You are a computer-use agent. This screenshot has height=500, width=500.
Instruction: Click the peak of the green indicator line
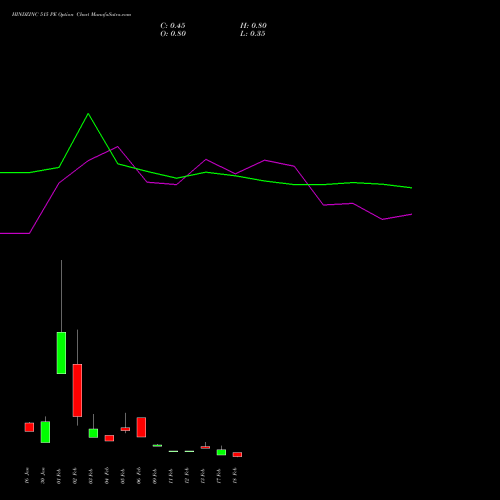pyautogui.click(x=88, y=114)
